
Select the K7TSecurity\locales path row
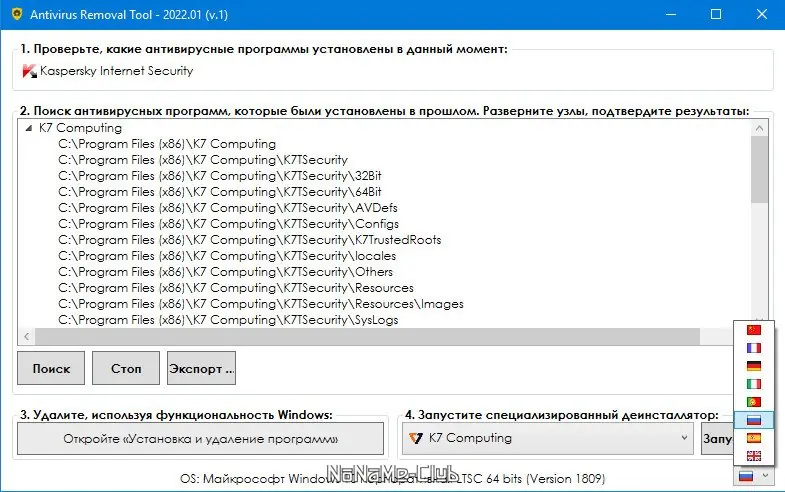pyautogui.click(x=227, y=256)
